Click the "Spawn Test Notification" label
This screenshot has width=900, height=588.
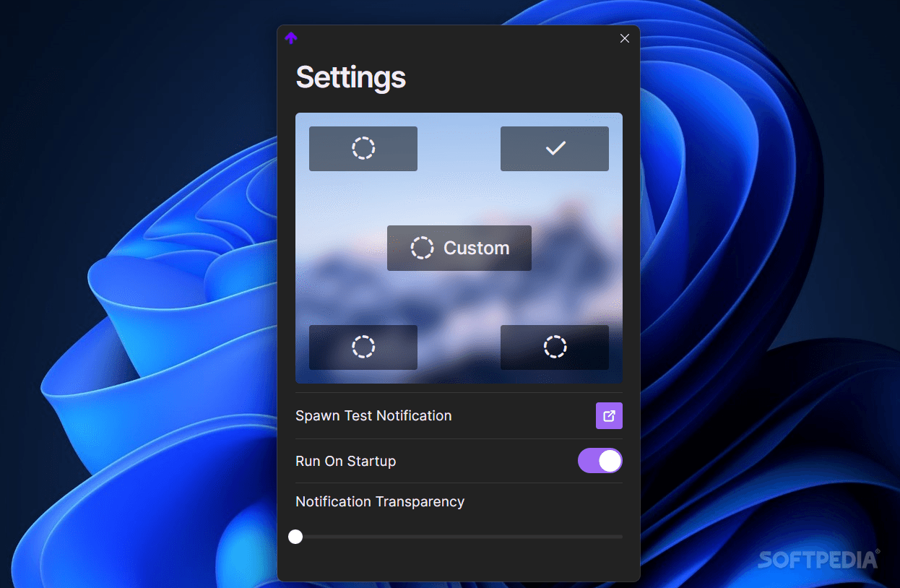(x=373, y=416)
